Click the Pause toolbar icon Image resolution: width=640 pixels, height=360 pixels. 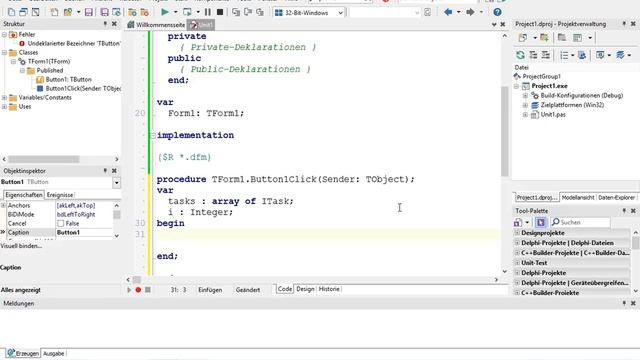(208, 12)
